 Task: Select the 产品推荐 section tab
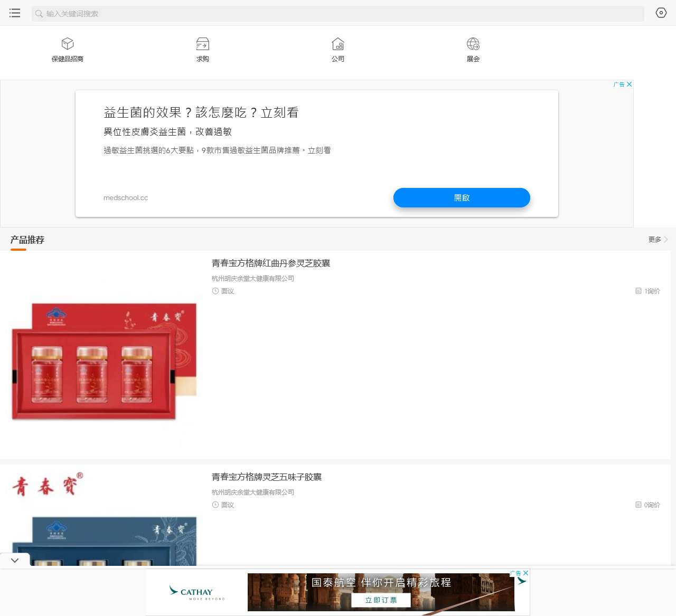click(27, 240)
